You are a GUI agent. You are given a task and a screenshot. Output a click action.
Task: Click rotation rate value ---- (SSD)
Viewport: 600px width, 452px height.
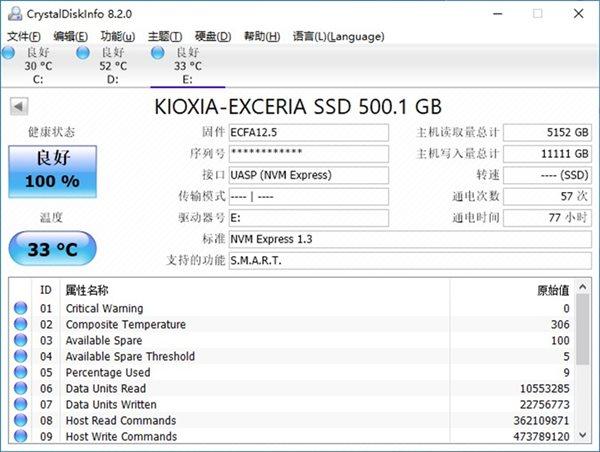click(x=547, y=175)
